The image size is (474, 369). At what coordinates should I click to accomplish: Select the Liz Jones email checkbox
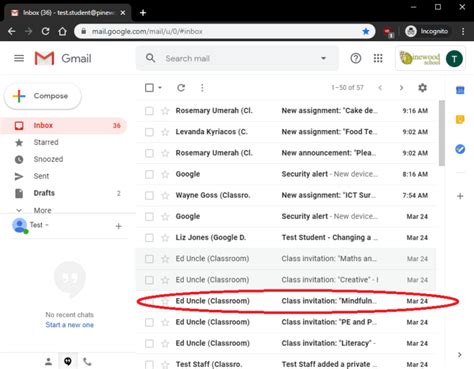tap(149, 238)
